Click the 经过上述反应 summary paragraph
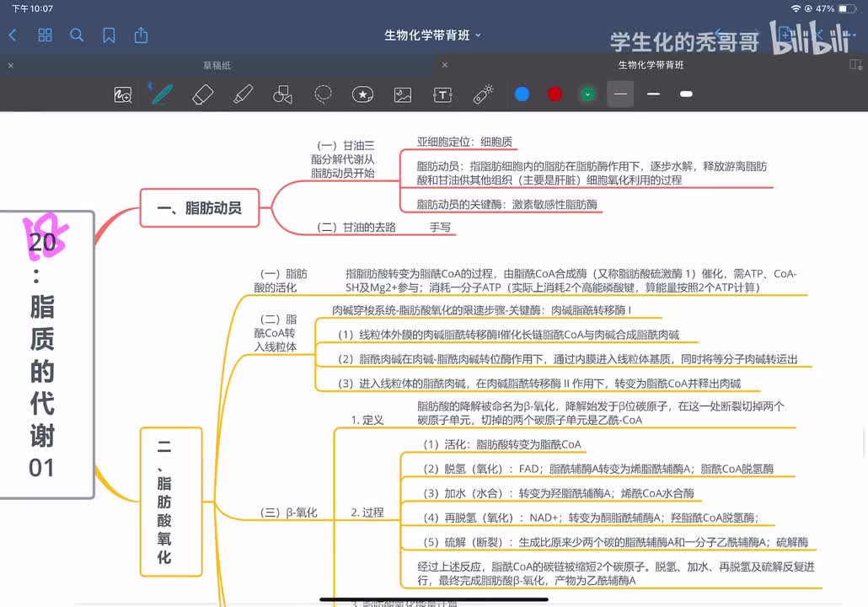The image size is (868, 607). (x=615, y=573)
